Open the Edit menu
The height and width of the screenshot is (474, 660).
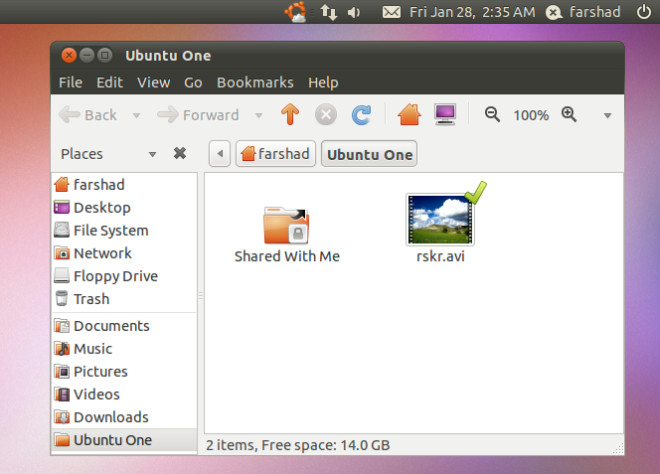click(109, 83)
